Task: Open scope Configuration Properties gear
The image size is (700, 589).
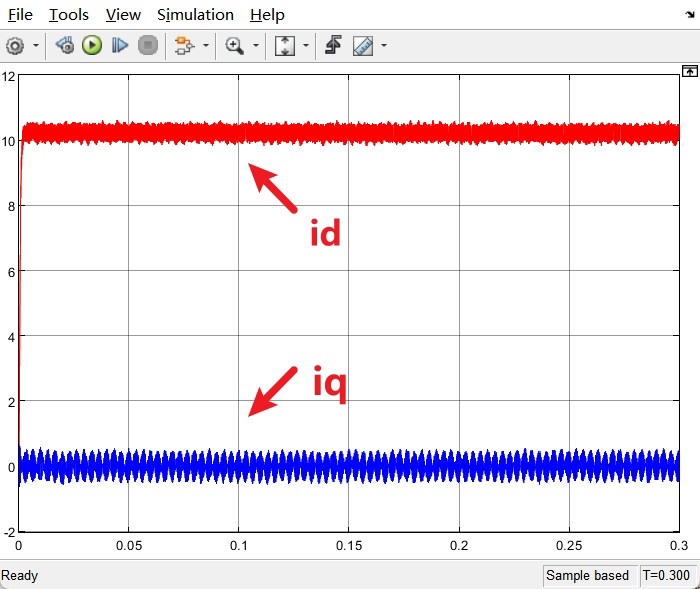Action: pyautogui.click(x=15, y=46)
